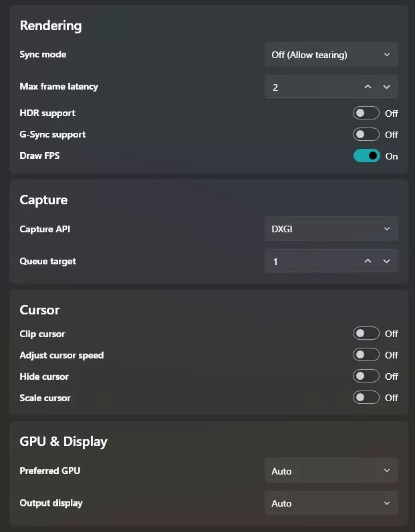Toggle Scale cursor on
415x532 pixels.
pos(366,397)
